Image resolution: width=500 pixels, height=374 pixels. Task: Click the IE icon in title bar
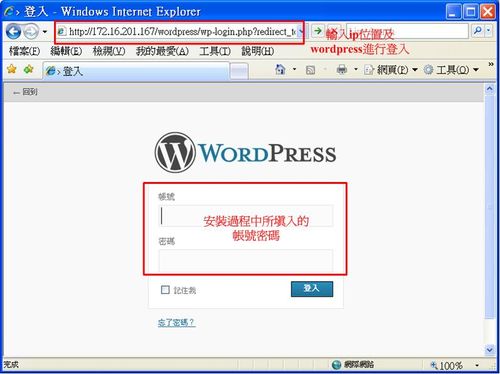tap(10, 12)
